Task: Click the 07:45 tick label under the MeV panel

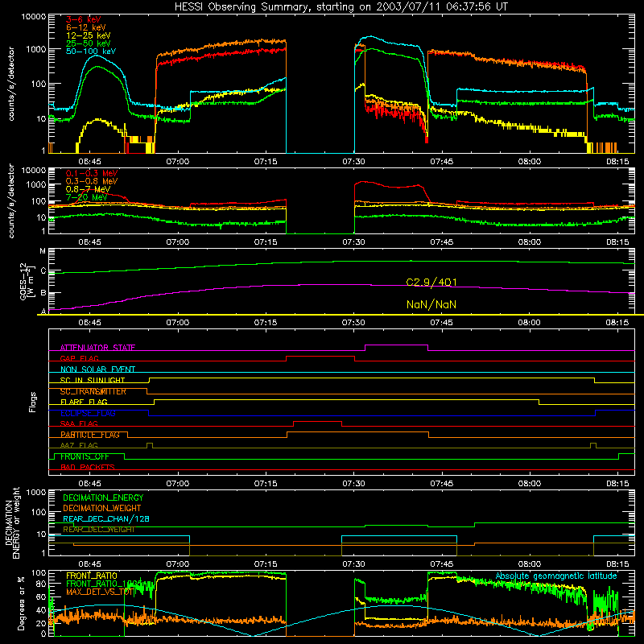Action: click(x=441, y=242)
